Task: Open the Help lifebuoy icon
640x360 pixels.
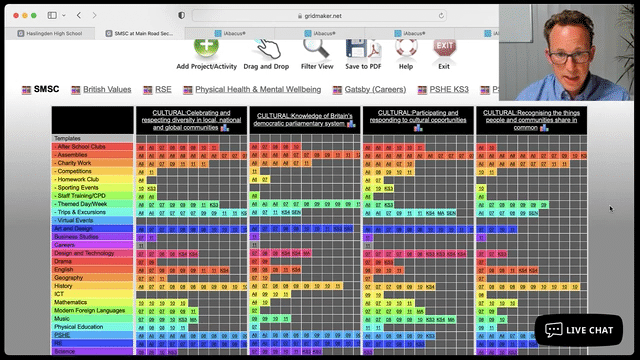Action: pos(406,48)
